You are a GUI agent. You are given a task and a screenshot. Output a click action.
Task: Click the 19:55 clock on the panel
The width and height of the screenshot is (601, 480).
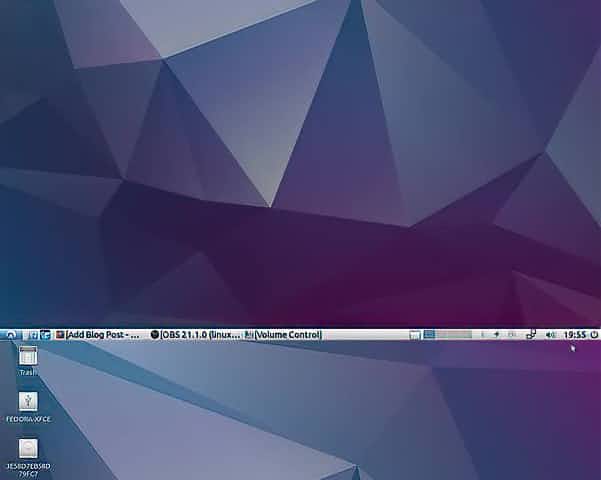(x=574, y=334)
